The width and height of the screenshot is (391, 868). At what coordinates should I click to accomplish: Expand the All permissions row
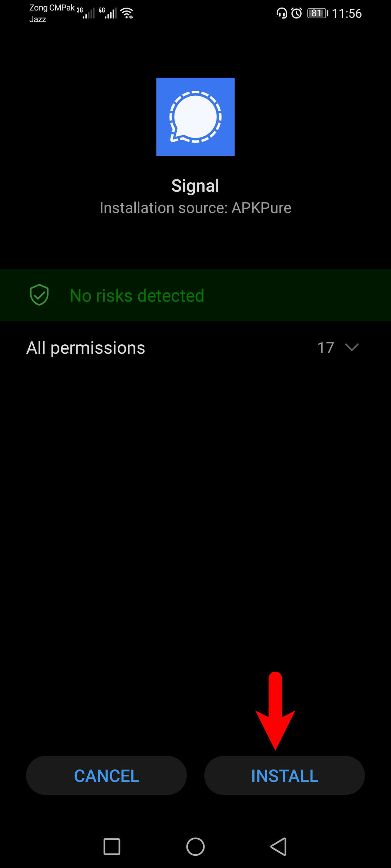pos(195,348)
